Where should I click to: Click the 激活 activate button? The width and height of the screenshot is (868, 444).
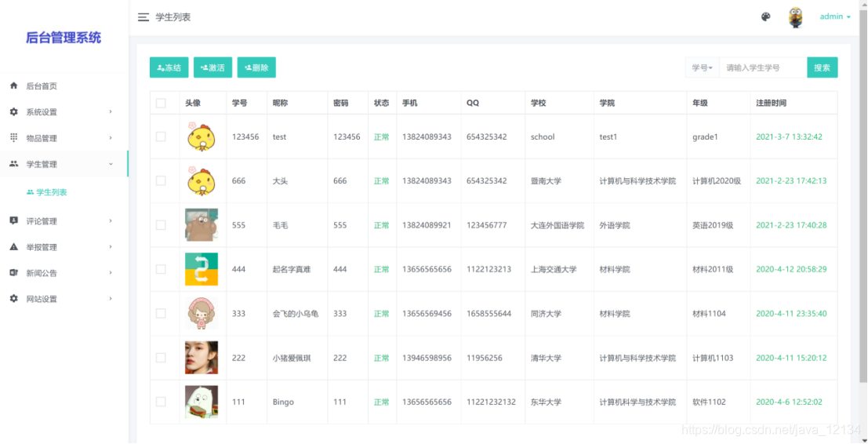(212, 67)
